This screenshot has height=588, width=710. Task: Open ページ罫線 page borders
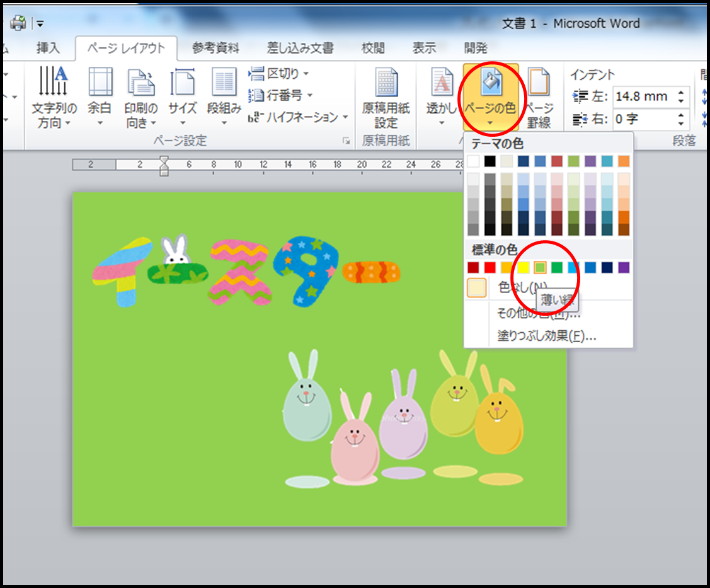click(x=539, y=98)
